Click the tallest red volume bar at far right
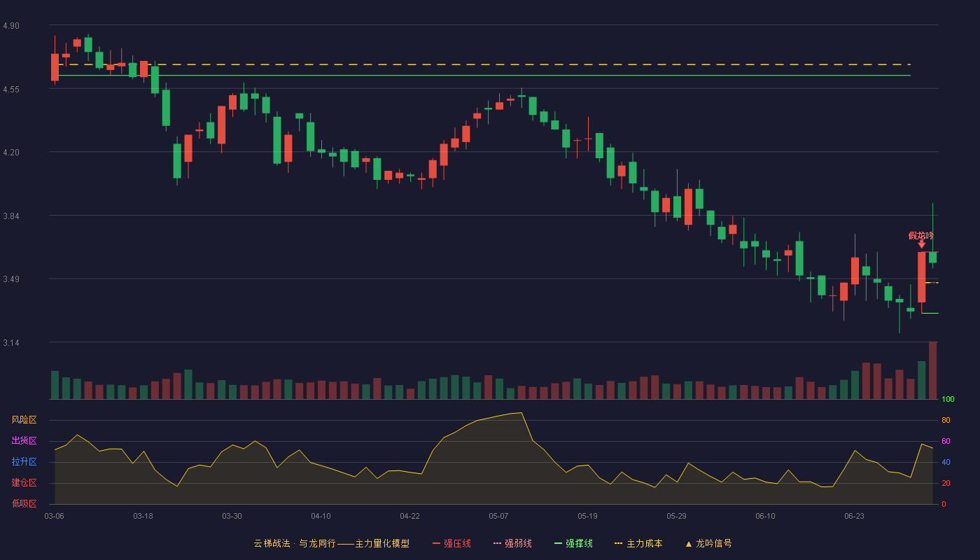This screenshot has height=560, width=980. pos(932,370)
